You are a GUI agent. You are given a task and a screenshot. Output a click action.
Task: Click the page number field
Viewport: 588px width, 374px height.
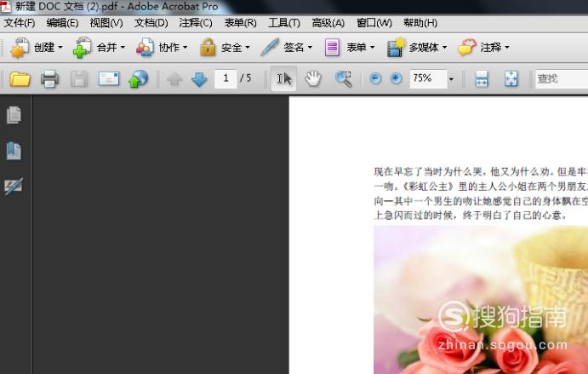point(225,79)
